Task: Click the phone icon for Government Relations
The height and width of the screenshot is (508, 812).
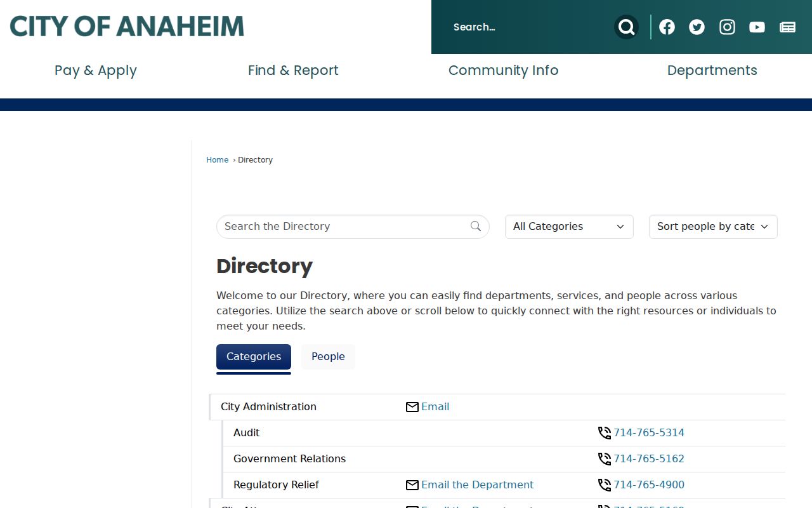Action: [605, 459]
